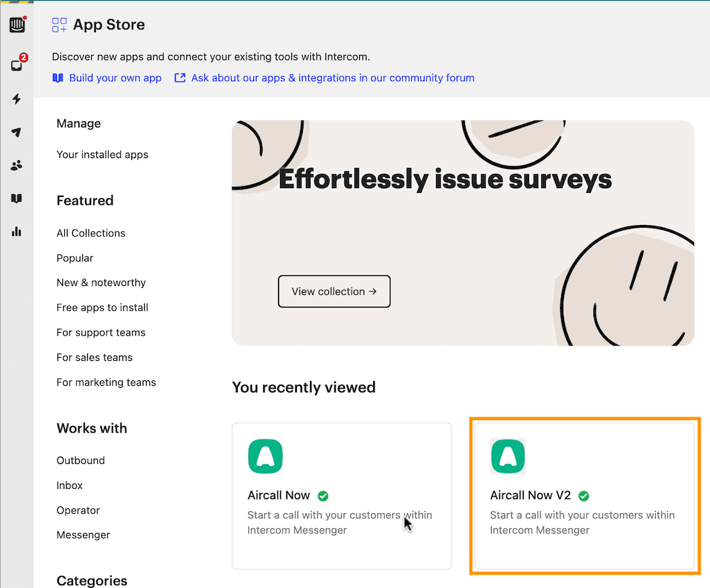This screenshot has height=588, width=710.
Task: Open the Intercom home icon
Action: (17, 24)
